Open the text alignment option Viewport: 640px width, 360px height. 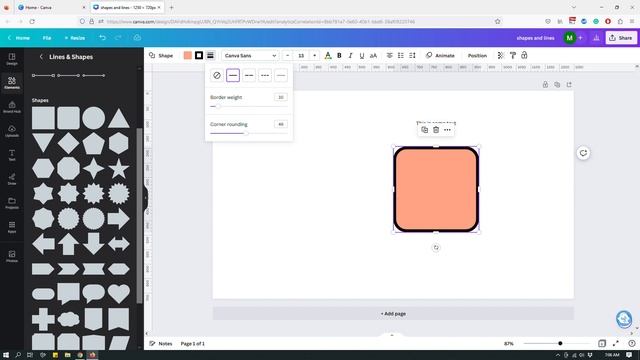389,56
